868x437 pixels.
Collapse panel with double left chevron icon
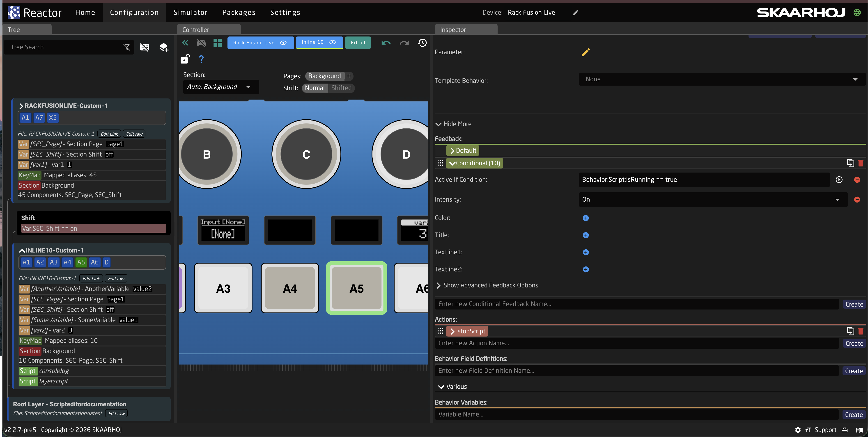185,43
